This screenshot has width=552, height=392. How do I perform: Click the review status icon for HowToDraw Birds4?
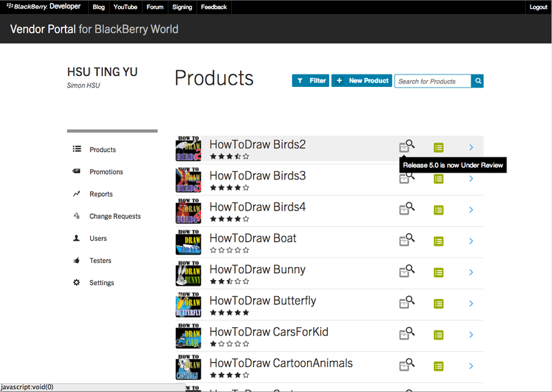pyautogui.click(x=406, y=208)
